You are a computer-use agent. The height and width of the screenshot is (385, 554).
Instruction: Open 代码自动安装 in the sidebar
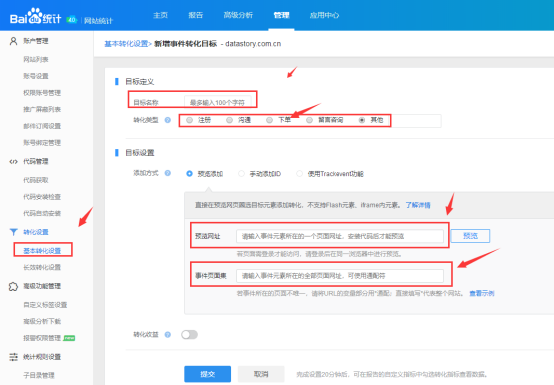(42, 213)
